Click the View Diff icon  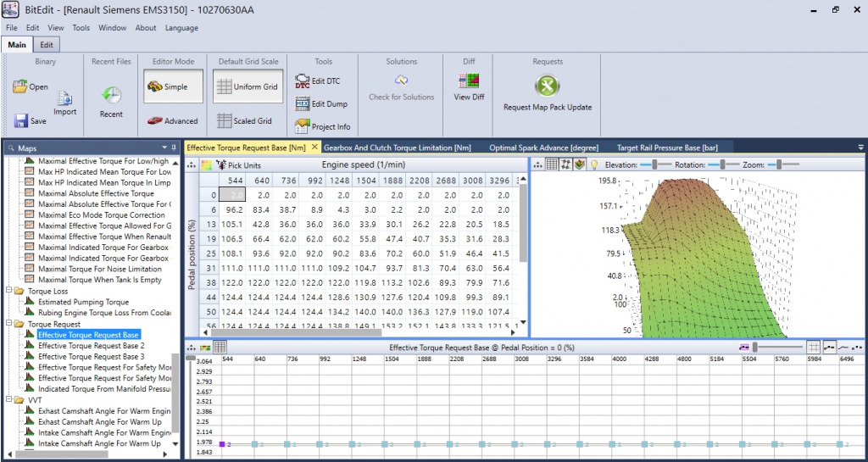(x=469, y=81)
